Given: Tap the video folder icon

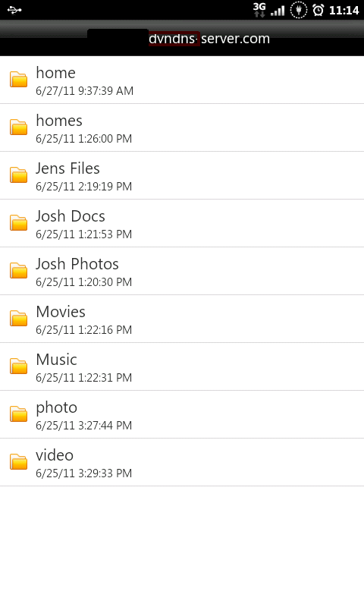Looking at the screenshot, I should [x=18, y=462].
